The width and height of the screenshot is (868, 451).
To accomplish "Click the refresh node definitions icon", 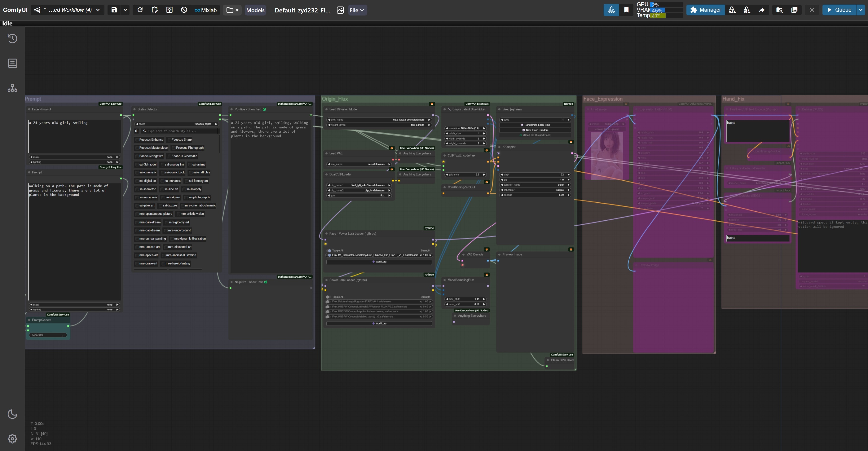I will click(x=140, y=10).
